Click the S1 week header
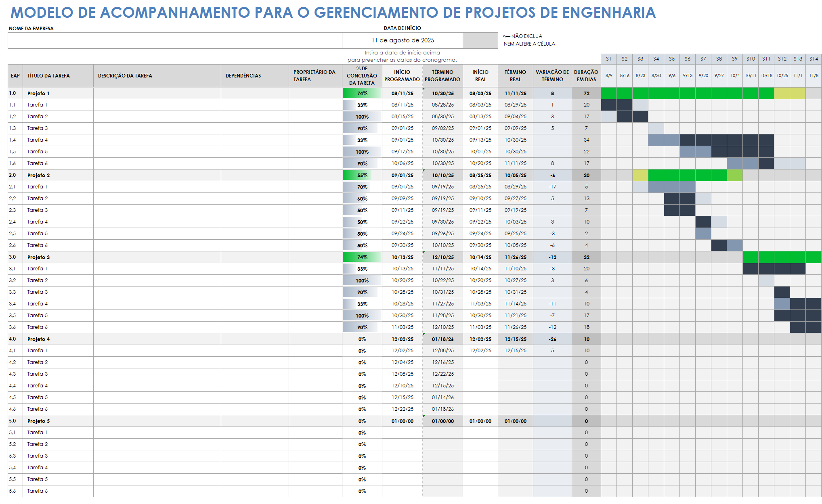 [x=609, y=59]
